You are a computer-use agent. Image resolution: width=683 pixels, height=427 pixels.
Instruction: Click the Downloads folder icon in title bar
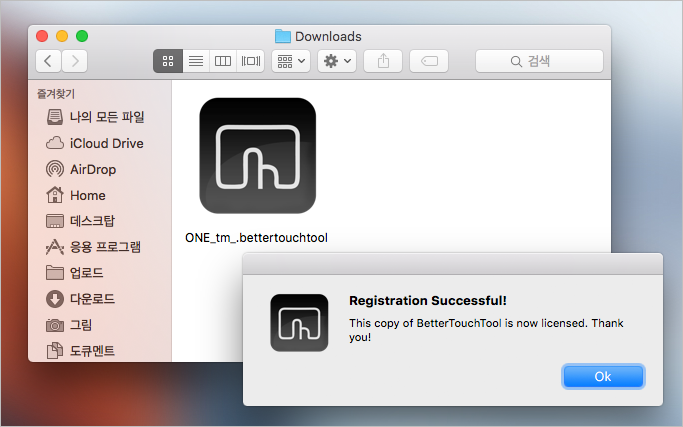[x=283, y=36]
